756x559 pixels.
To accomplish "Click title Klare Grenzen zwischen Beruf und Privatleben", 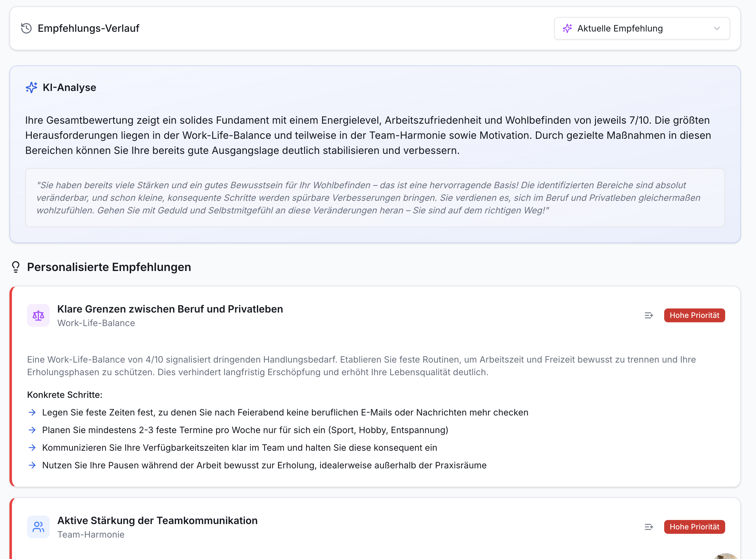I will pos(170,309).
